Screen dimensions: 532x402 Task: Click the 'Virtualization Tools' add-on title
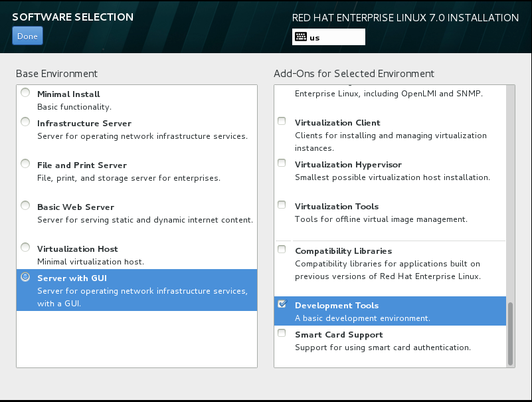337,207
